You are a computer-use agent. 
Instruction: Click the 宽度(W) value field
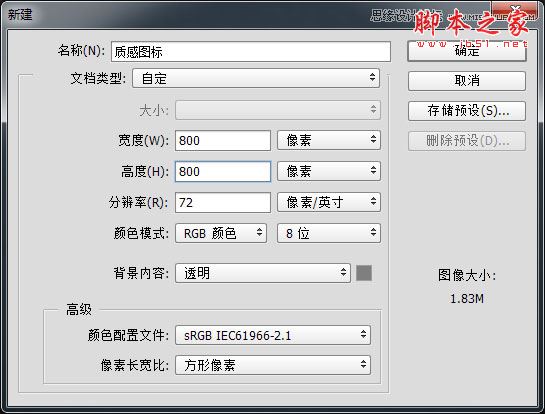[x=223, y=140]
